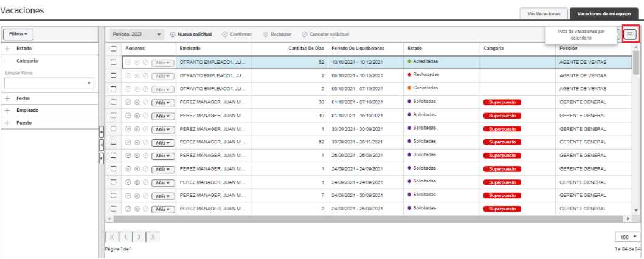
Task: Go to the previous page
Action: [x=126, y=237]
